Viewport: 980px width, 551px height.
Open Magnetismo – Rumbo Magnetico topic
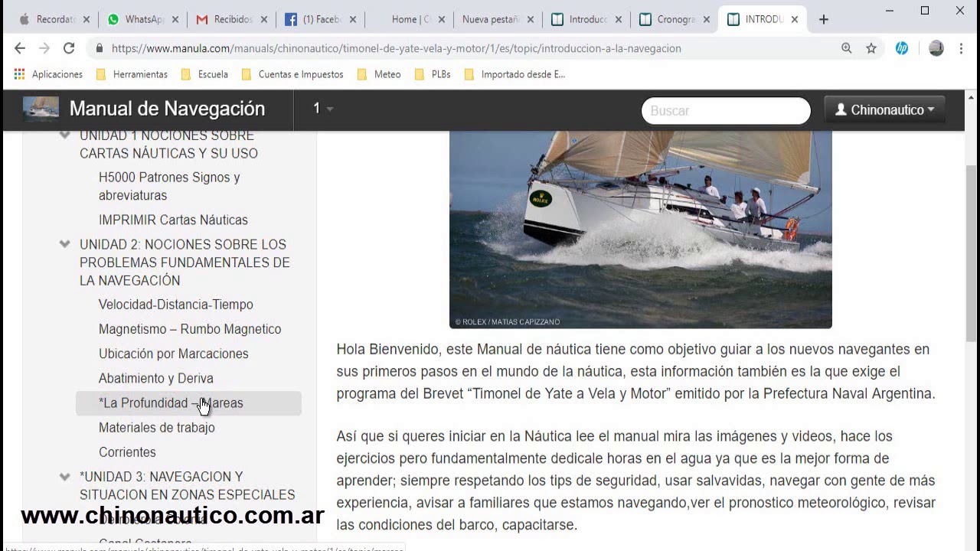(190, 329)
